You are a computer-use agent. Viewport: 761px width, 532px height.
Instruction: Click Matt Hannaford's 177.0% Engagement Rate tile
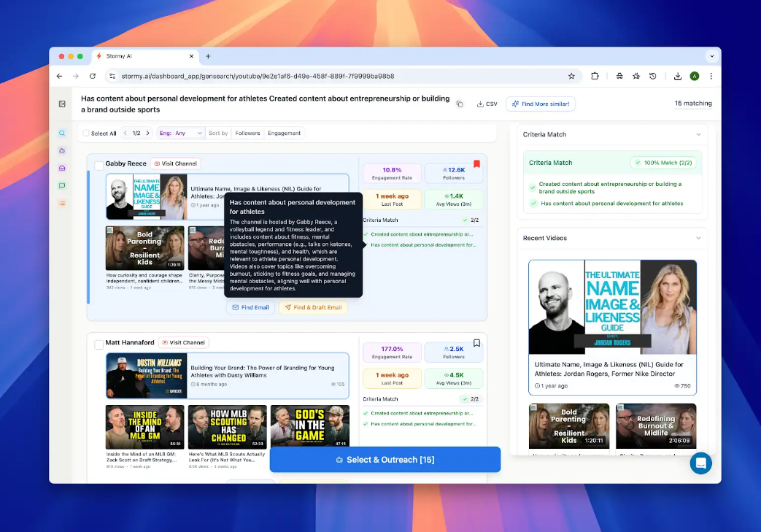point(392,352)
